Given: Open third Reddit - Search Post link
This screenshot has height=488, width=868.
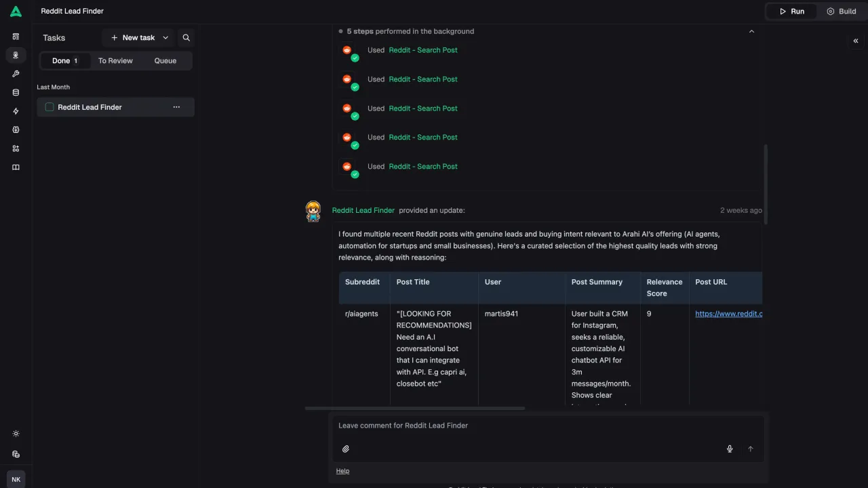Looking at the screenshot, I should (423, 108).
